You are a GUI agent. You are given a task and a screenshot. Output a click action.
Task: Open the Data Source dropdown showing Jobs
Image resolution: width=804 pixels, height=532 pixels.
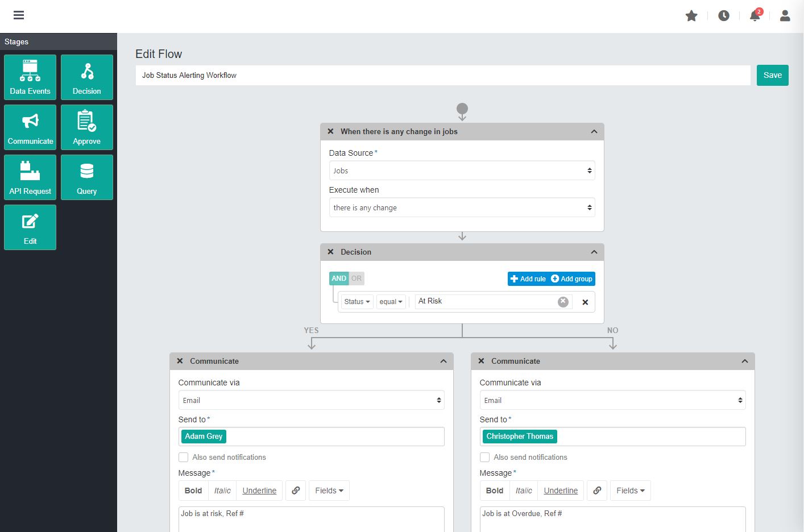coord(462,171)
